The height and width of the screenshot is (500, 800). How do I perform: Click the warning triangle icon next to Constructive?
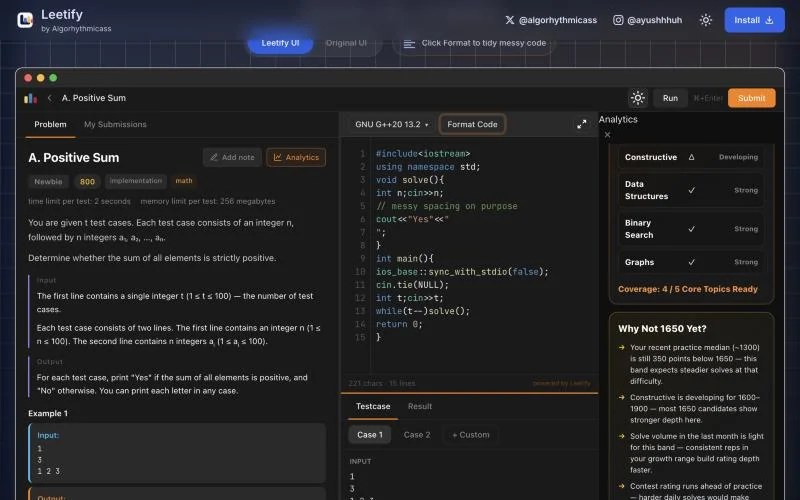(x=691, y=157)
